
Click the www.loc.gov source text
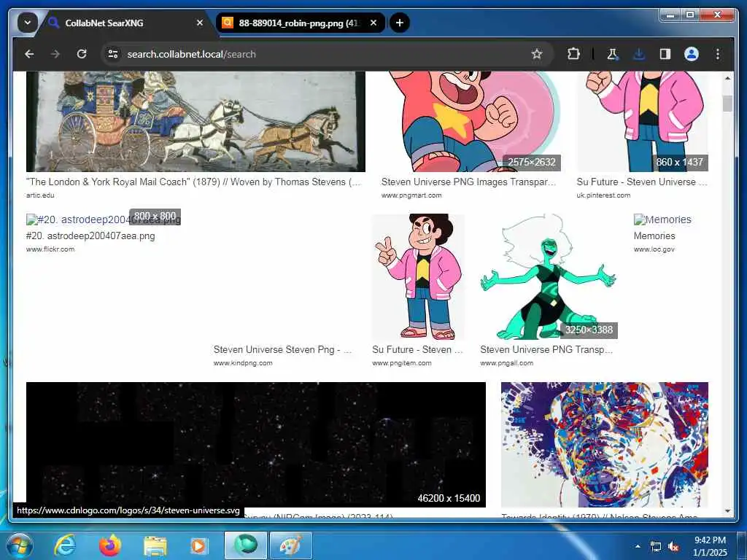click(654, 249)
